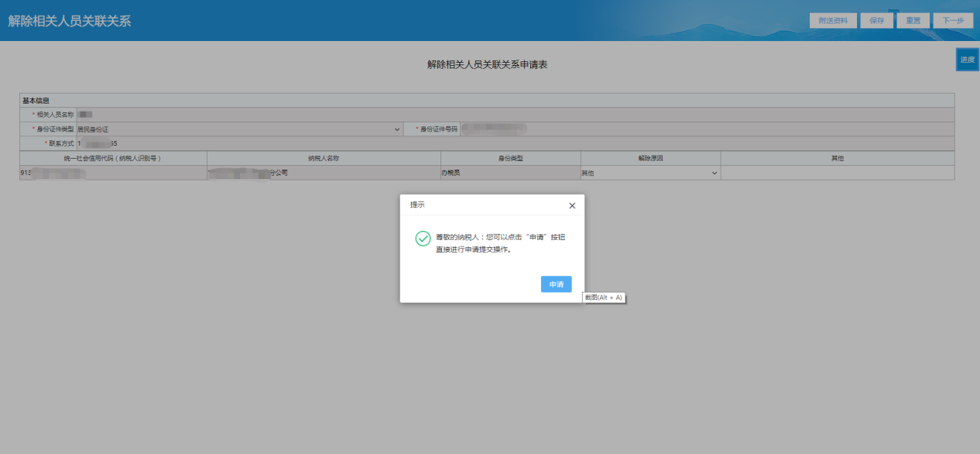
Task: Click the 截图(Alt + A) tooltip
Action: coord(604,298)
